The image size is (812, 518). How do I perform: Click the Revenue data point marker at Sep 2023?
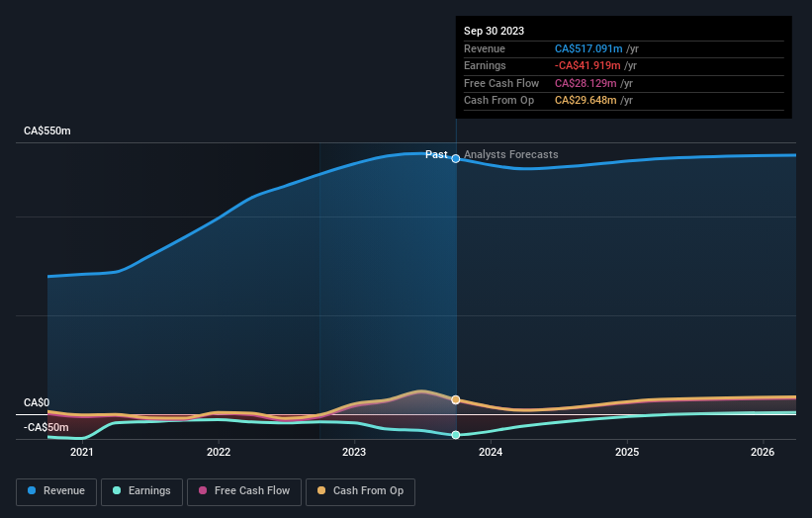pyautogui.click(x=456, y=159)
